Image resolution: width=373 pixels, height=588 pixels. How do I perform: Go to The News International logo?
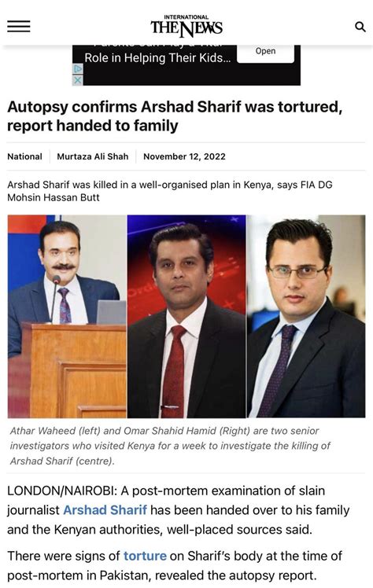click(x=186, y=26)
